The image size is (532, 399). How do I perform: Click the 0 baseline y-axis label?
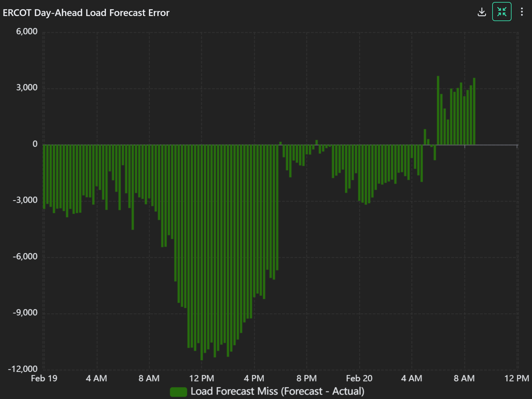point(35,144)
